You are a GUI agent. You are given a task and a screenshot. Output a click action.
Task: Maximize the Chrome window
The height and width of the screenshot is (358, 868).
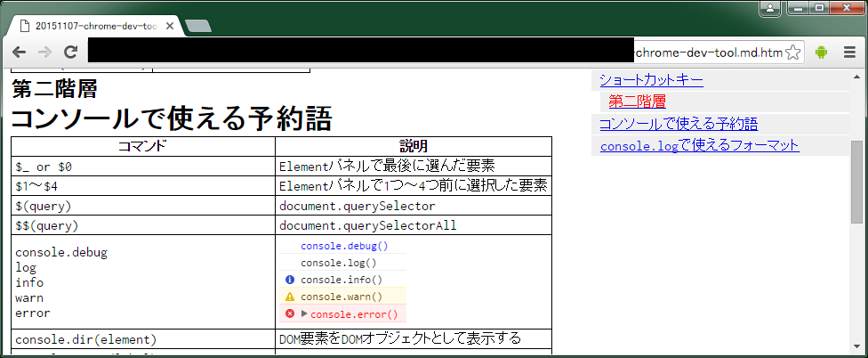tap(820, 8)
